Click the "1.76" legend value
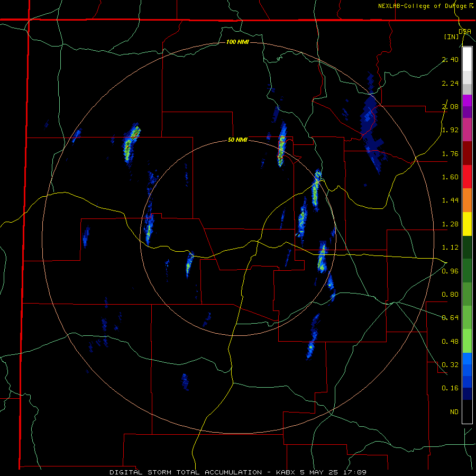This screenshot has height=476, width=476. [x=450, y=153]
